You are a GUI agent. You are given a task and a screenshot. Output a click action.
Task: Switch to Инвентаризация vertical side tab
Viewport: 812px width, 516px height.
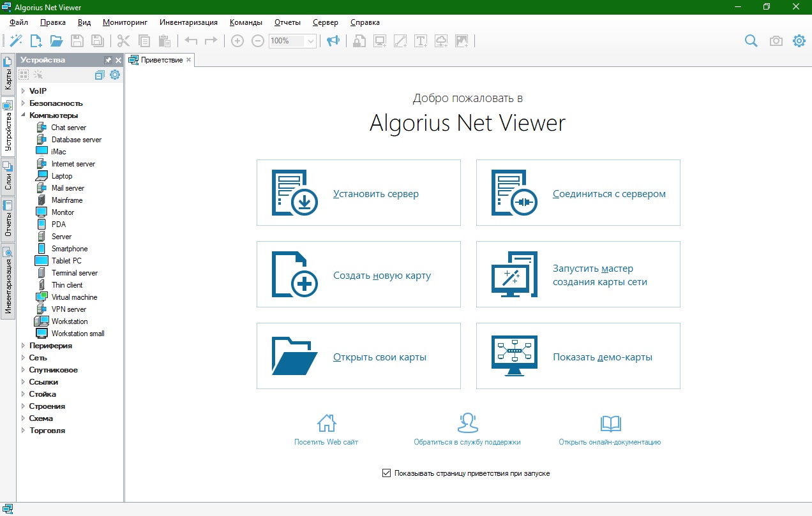coord(8,282)
